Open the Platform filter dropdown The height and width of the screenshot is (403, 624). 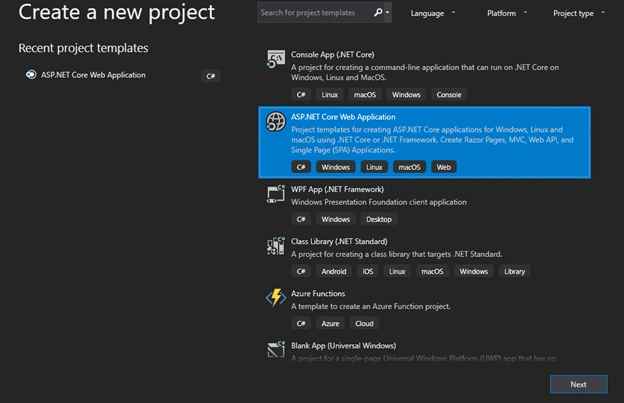coord(507,13)
